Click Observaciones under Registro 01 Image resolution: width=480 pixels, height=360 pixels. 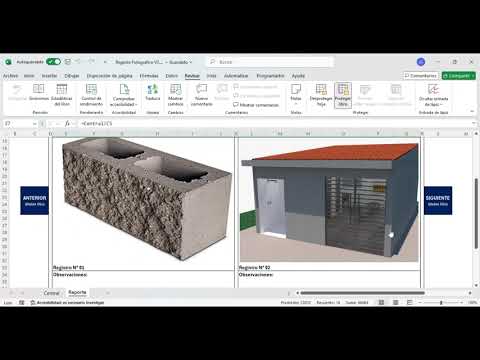(70, 275)
